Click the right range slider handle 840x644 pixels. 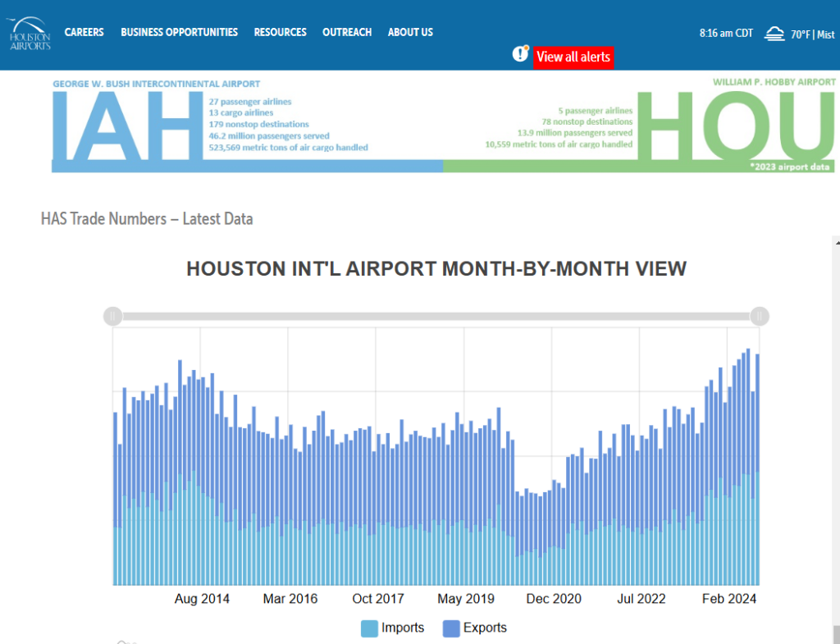760,317
